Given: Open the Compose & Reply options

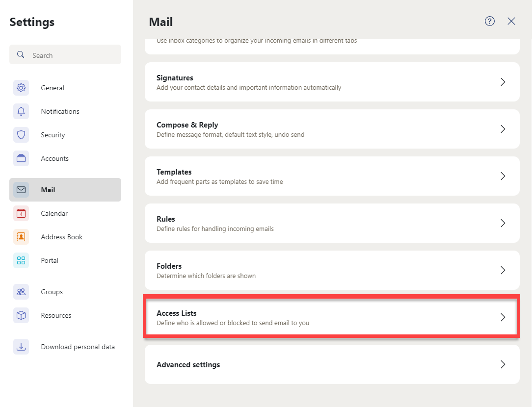Looking at the screenshot, I should [332, 129].
